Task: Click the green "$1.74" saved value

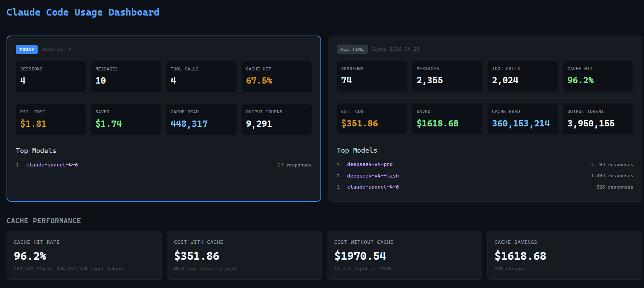Action: 108,124
